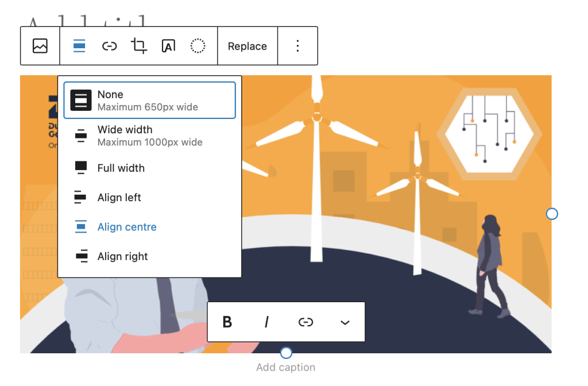588x386 pixels.
Task: Click the highlighted Align centre option
Action: [x=126, y=227]
